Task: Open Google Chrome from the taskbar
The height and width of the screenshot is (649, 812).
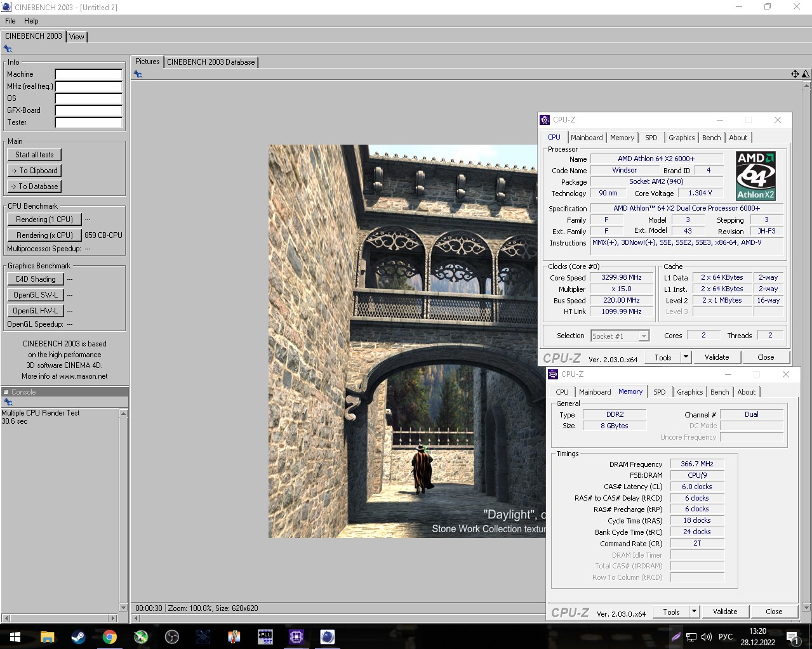Action: click(109, 637)
